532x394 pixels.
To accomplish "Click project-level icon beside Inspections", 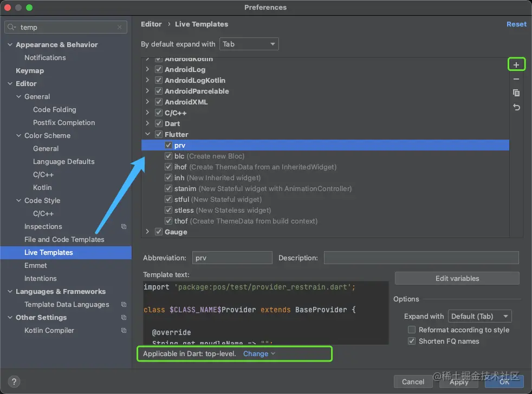I will tap(124, 227).
